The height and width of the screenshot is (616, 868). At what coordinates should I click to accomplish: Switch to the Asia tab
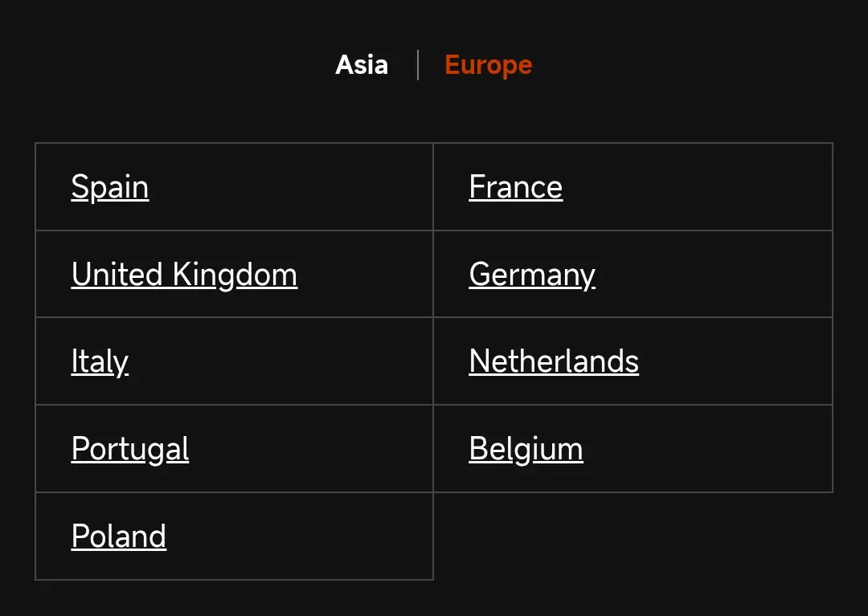tap(362, 65)
